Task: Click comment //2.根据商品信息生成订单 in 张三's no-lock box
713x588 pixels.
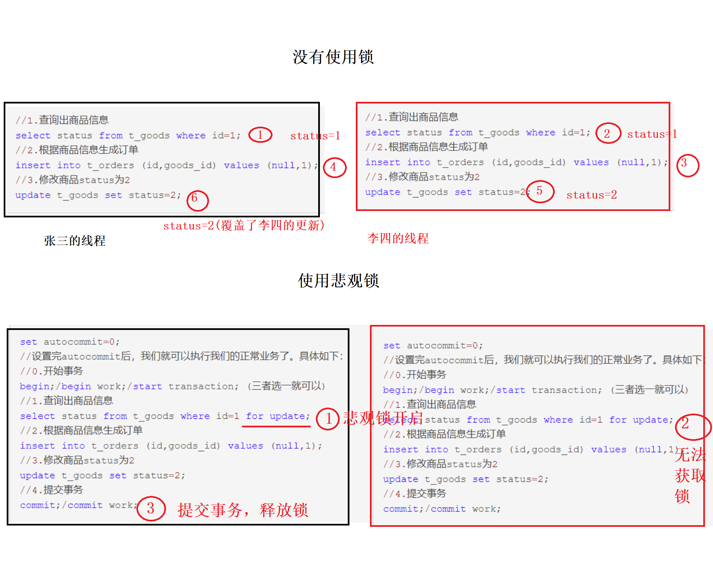Action: click(x=77, y=150)
